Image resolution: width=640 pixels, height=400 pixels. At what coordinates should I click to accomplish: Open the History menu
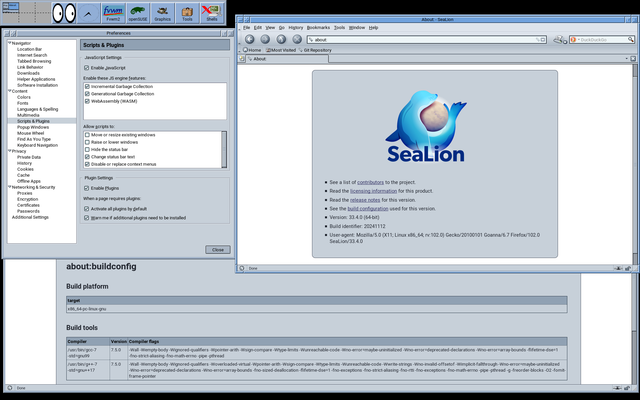pos(296,28)
